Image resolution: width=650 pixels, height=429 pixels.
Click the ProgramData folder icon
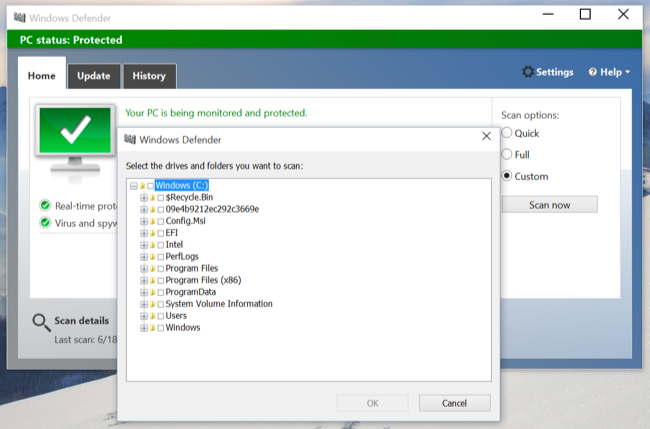pyautogui.click(x=152, y=292)
